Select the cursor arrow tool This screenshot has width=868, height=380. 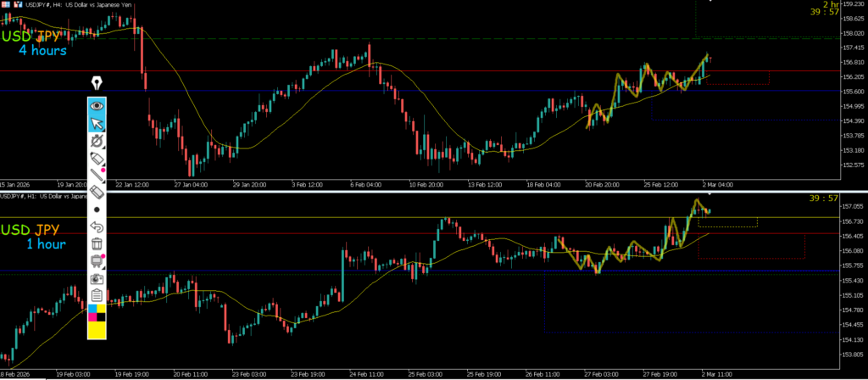pyautogui.click(x=97, y=125)
